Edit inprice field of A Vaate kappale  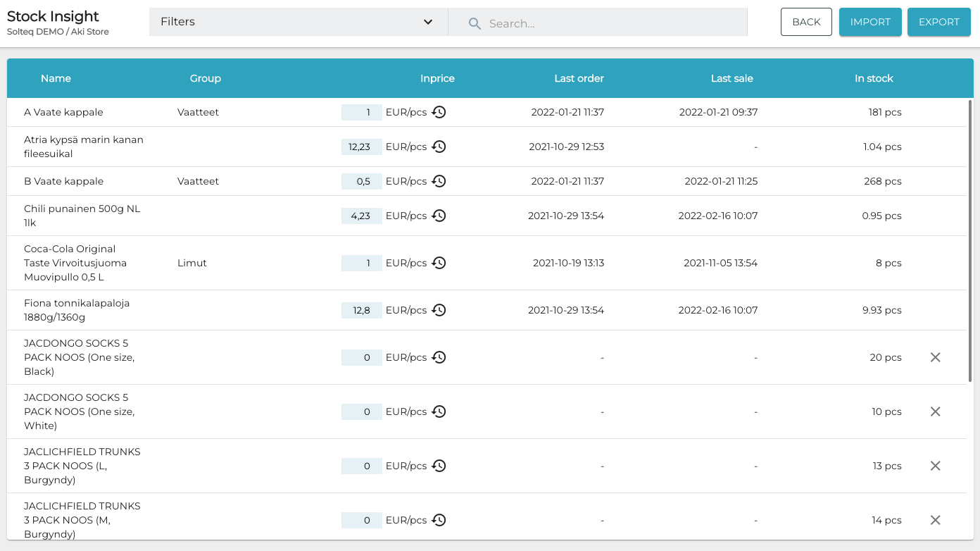point(362,112)
